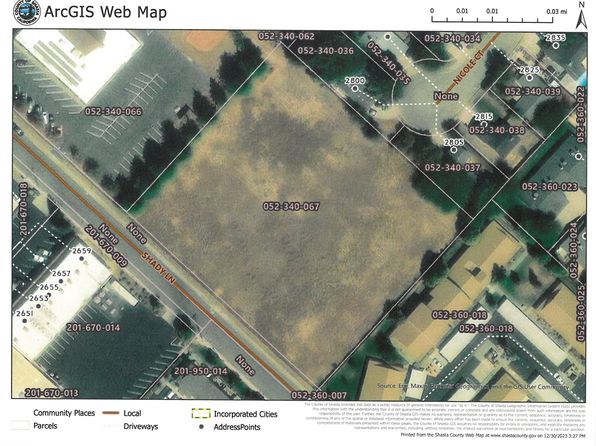Click the Shasta County seal logo
This screenshot has height=446, width=596.
pyautogui.click(x=26, y=12)
